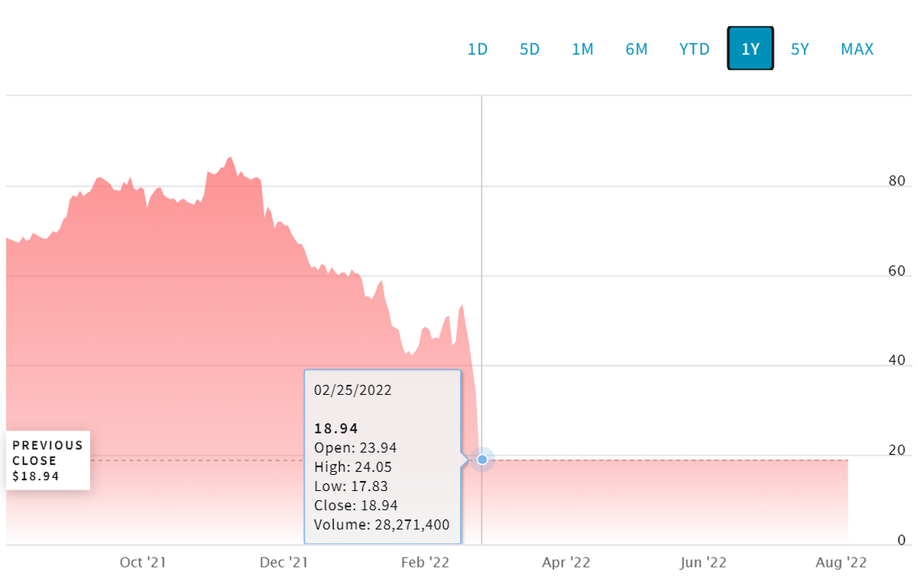
Task: Click the Jun '22 axis label
Action: pyautogui.click(x=703, y=563)
